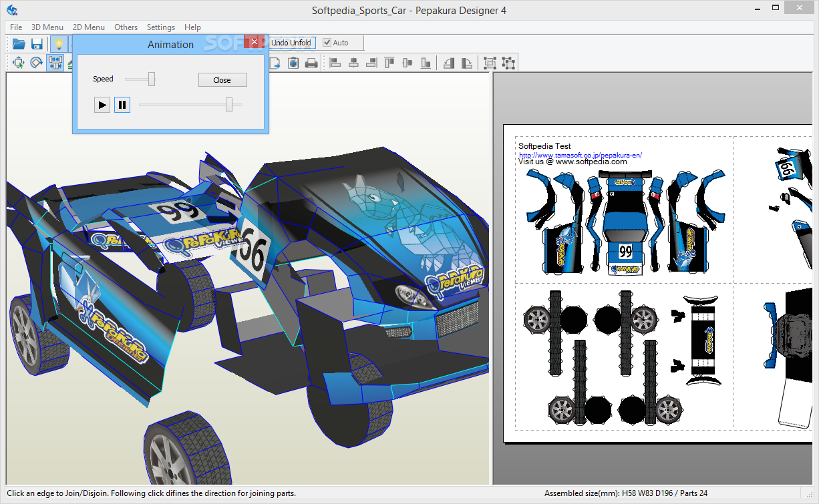Click the 'Softpedia Test' text on page
The image size is (819, 504).
click(544, 146)
